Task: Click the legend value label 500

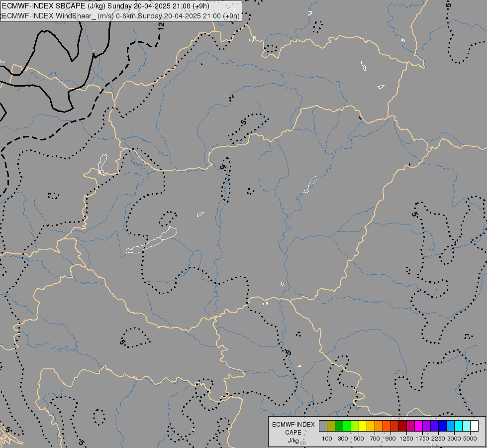Action: pyautogui.click(x=359, y=439)
